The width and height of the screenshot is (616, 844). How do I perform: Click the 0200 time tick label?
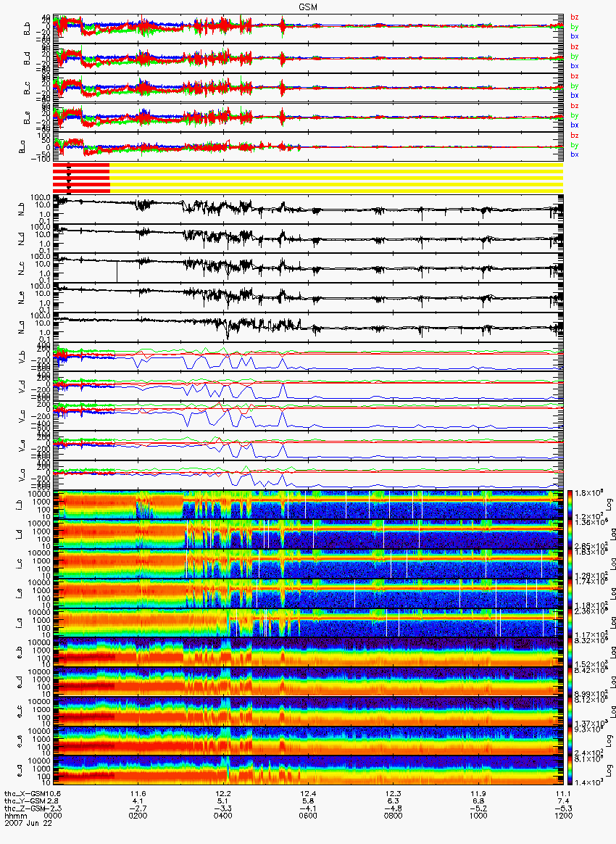click(138, 816)
